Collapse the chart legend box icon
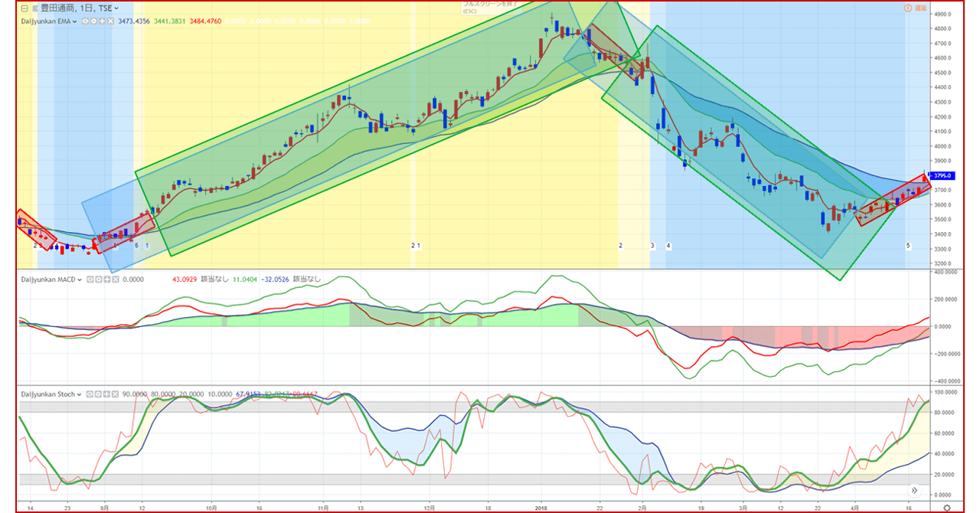 click(24, 8)
